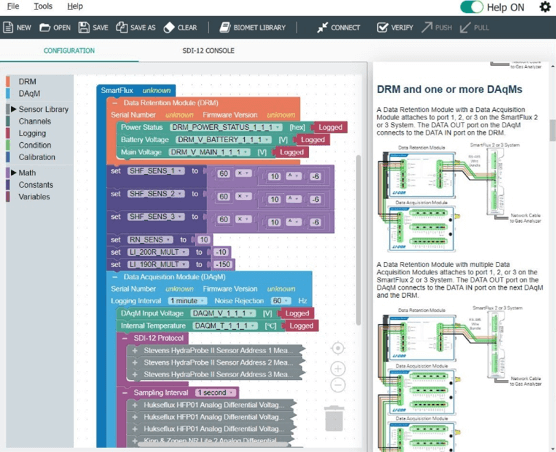Click the Save As icon
This screenshot has width=556, height=452.
tap(122, 28)
